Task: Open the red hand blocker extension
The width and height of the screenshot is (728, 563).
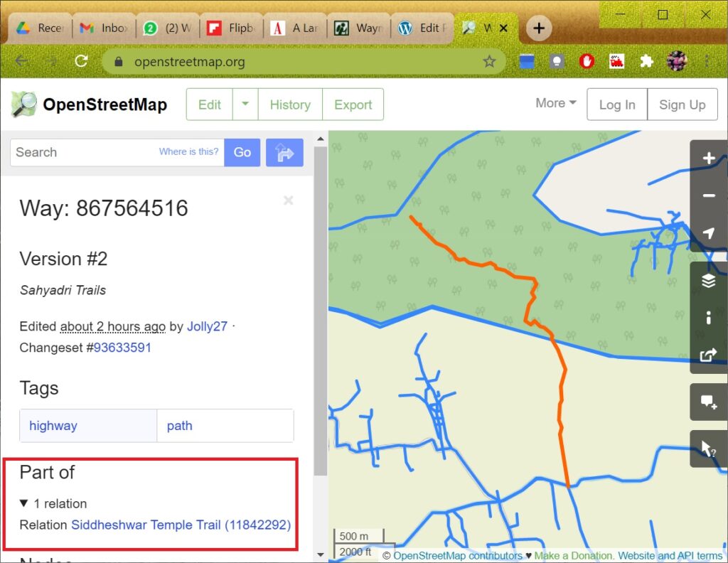Action: [587, 61]
